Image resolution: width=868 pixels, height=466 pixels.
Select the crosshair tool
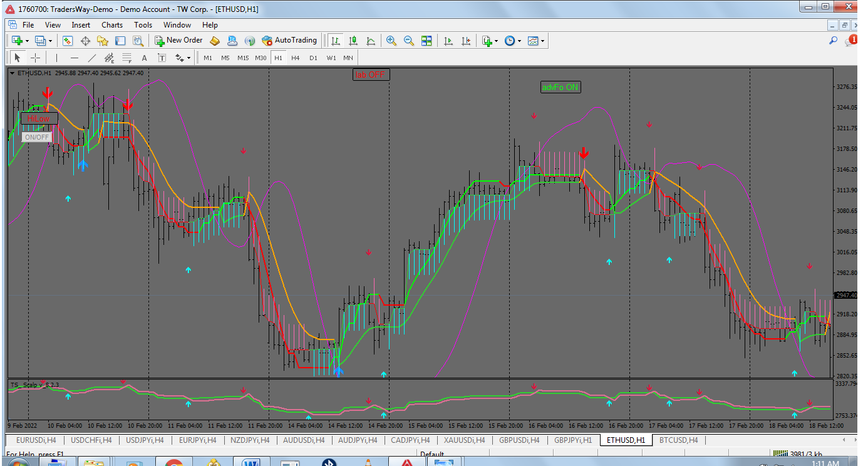(x=36, y=58)
